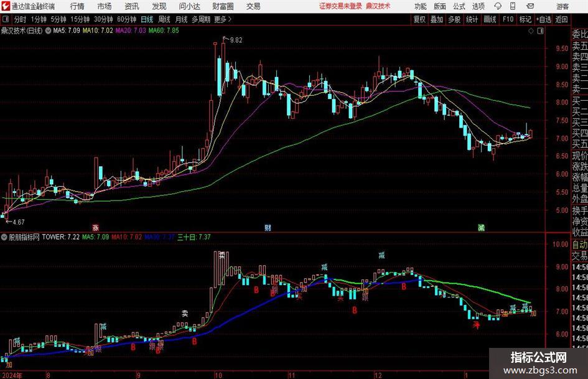
Task: Click the 叠加 overlay toolbar button
Action: pos(437,19)
